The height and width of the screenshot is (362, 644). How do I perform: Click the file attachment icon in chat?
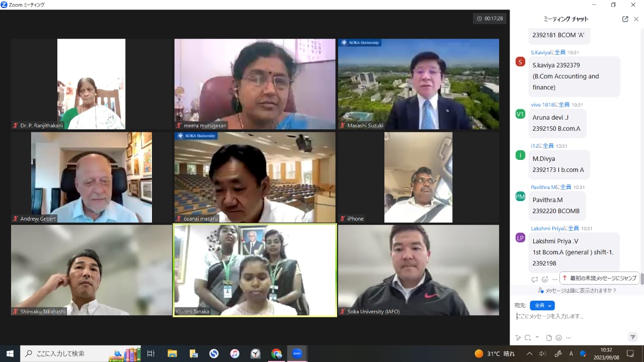point(549,338)
